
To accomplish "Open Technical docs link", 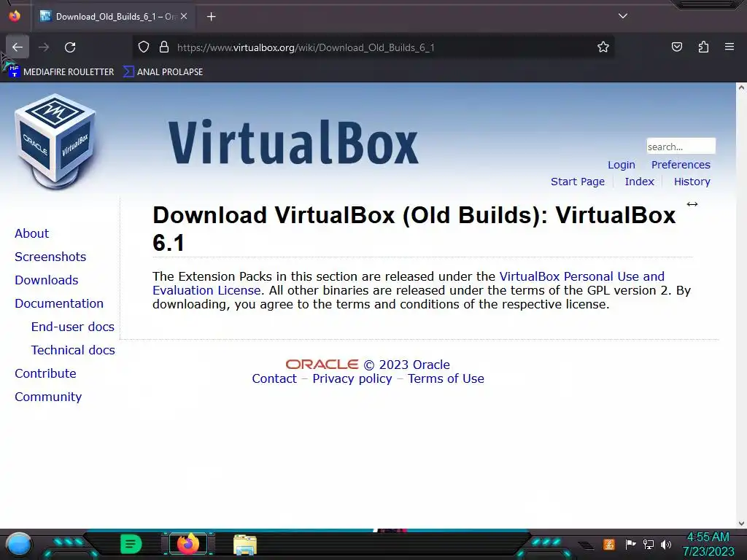I will (x=74, y=350).
